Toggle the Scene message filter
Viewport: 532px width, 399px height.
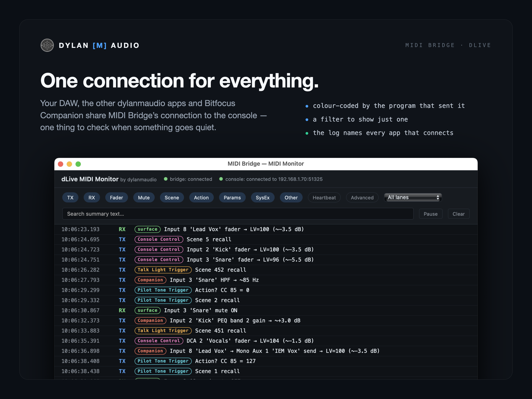pyautogui.click(x=172, y=198)
